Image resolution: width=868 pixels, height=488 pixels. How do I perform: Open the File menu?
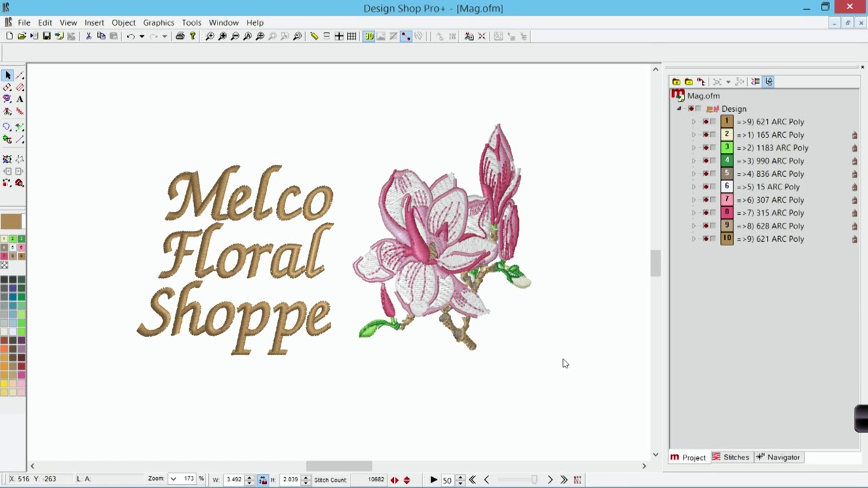(x=24, y=22)
